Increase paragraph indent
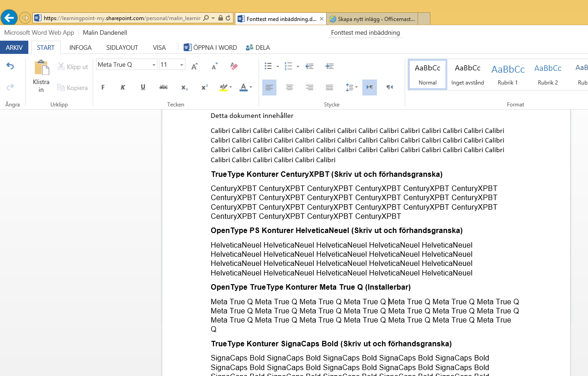Viewport: 588px width, 376px height. point(329,66)
